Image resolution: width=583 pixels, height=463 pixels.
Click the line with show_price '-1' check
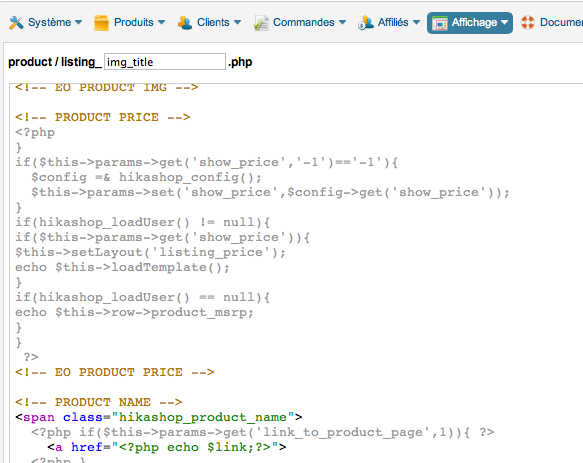[x=207, y=163]
